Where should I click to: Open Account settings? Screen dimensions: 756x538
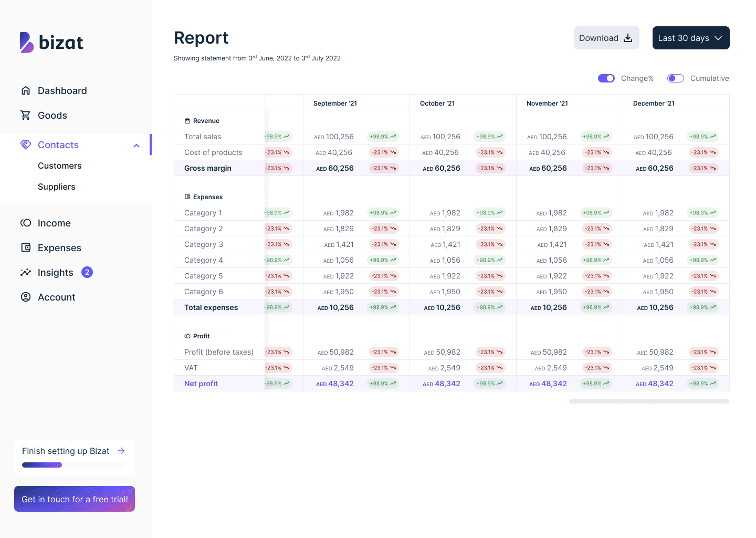pyautogui.click(x=57, y=297)
